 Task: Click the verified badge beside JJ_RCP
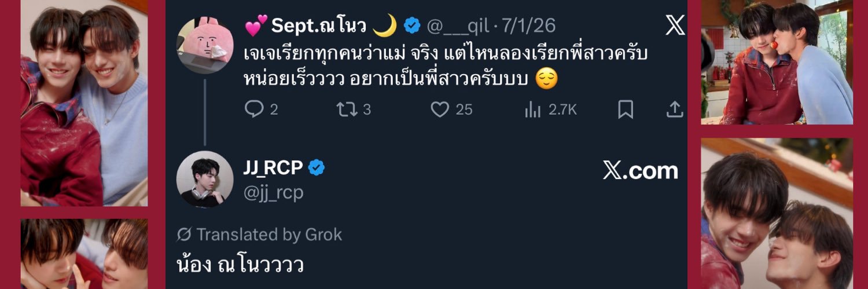pyautogui.click(x=317, y=168)
